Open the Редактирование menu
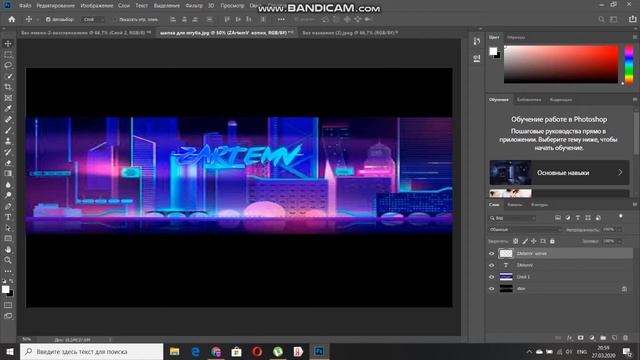 [x=56, y=6]
